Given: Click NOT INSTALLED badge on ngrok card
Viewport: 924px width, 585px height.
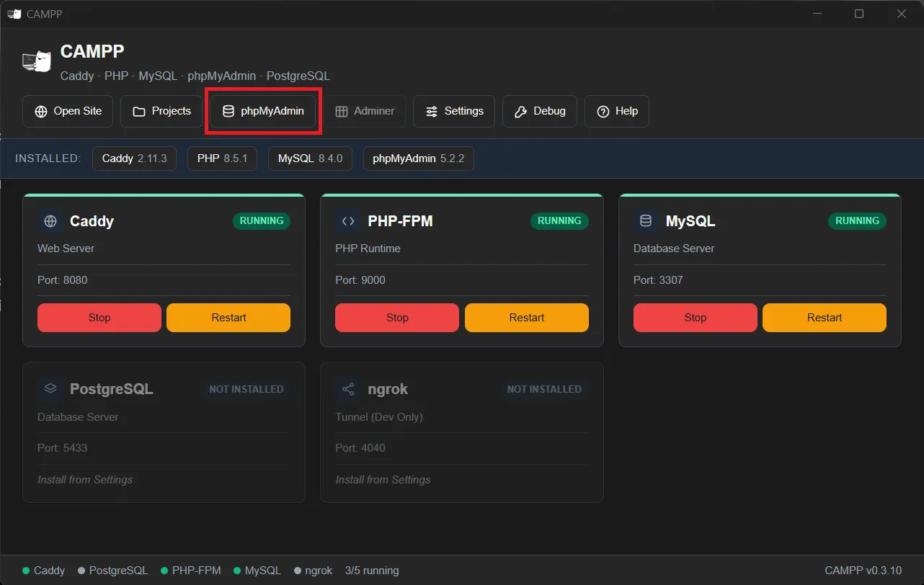Looking at the screenshot, I should click(544, 389).
